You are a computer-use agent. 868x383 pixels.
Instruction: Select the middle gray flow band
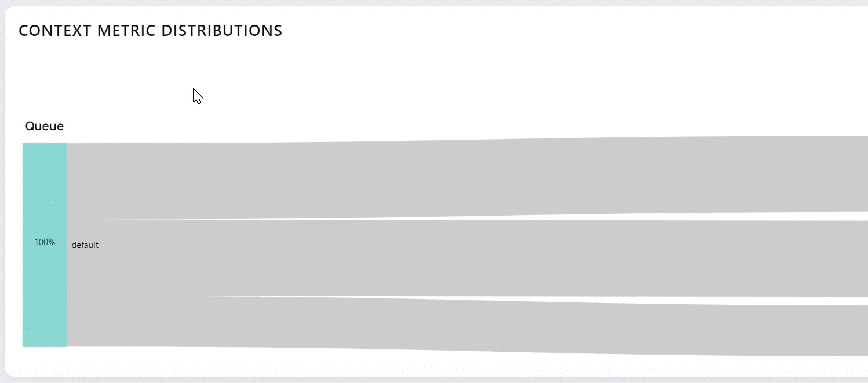[x=467, y=258]
